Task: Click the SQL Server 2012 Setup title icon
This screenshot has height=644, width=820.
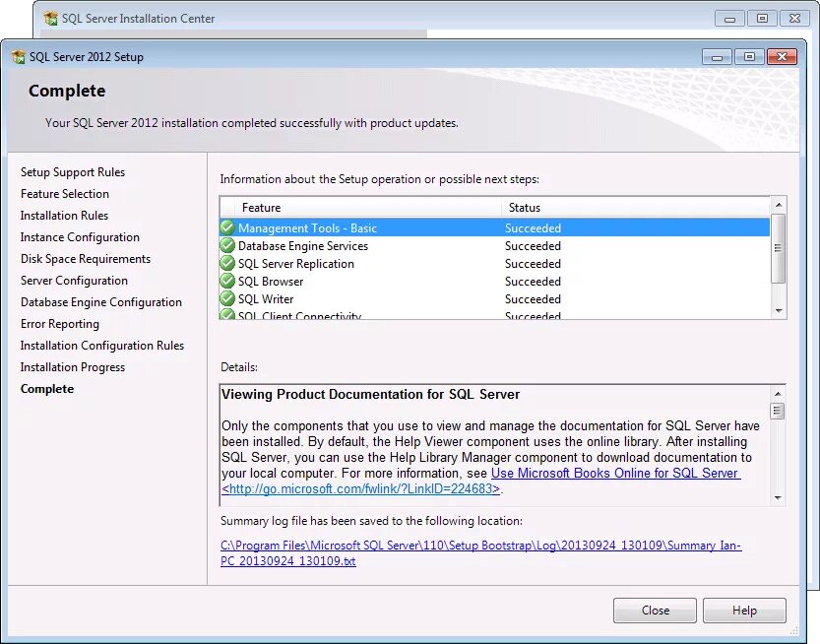Action: [19, 56]
